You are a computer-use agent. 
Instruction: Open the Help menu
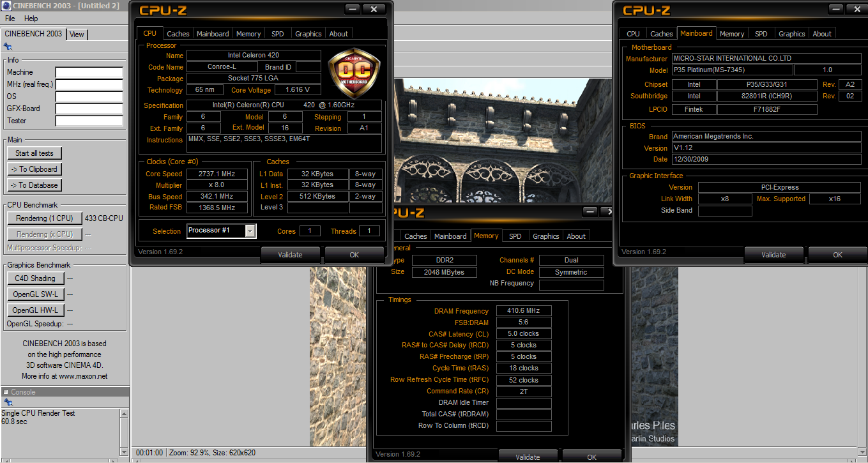tap(31, 19)
